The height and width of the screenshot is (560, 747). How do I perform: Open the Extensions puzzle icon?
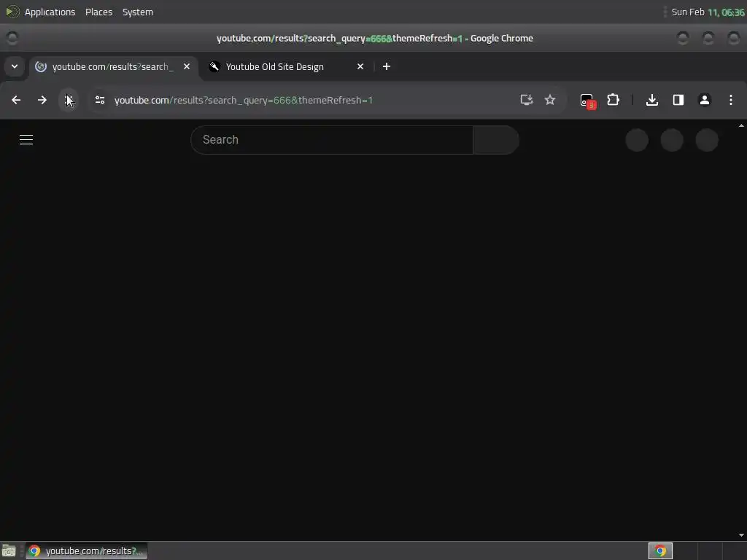point(613,100)
